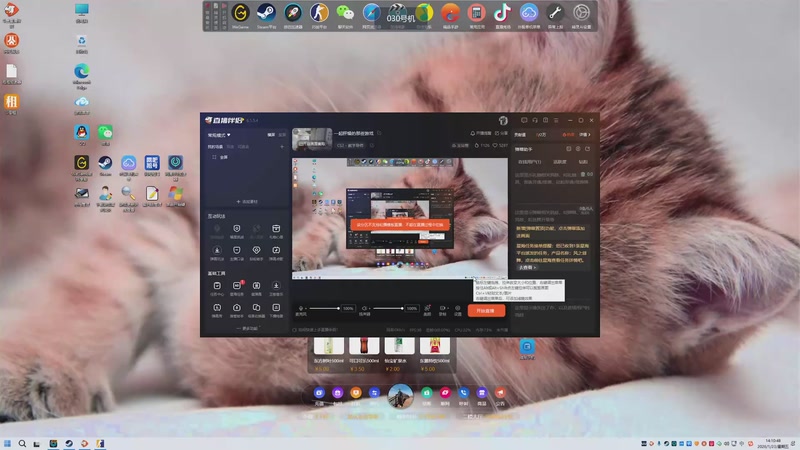Open WeChat from the top dock

point(345,13)
